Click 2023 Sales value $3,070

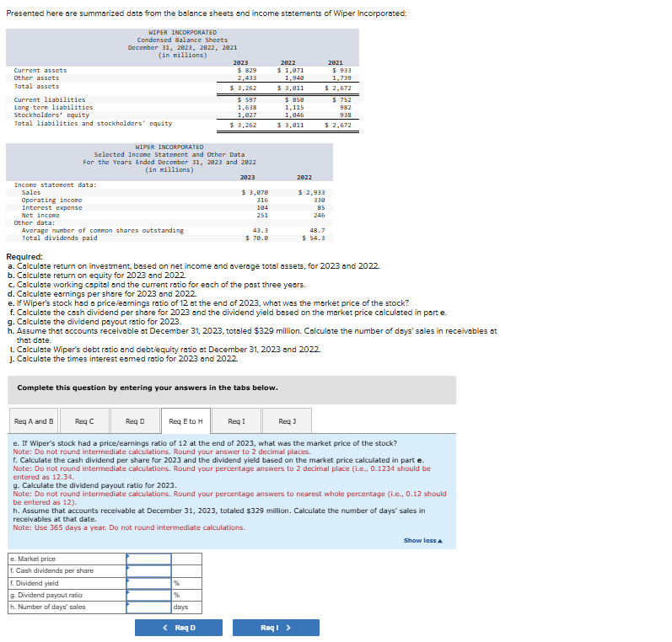click(x=255, y=193)
